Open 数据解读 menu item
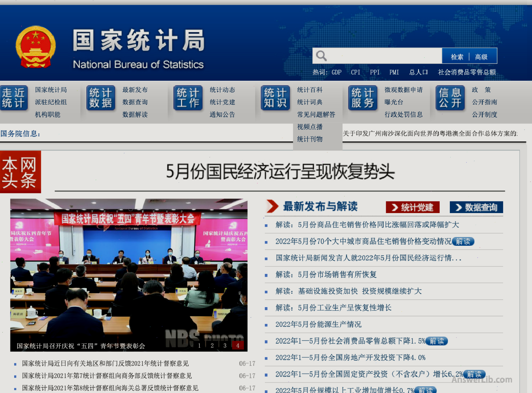The width and height of the screenshot is (532, 393). pos(135,115)
